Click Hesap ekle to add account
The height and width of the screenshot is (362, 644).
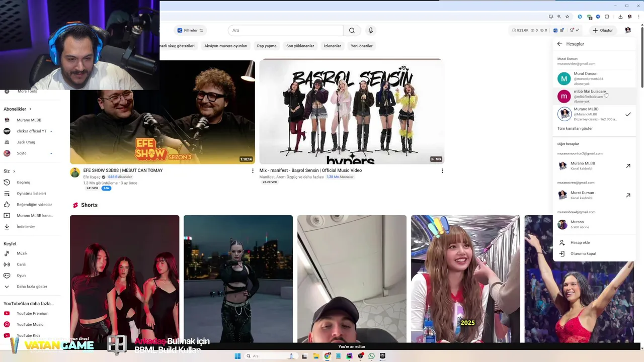pos(580,242)
